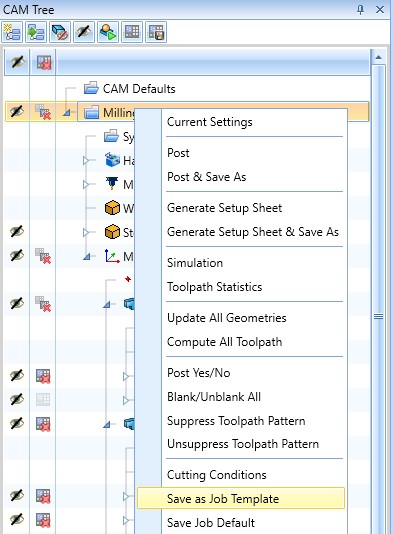Toggle the eye icon in the column header

click(17, 62)
